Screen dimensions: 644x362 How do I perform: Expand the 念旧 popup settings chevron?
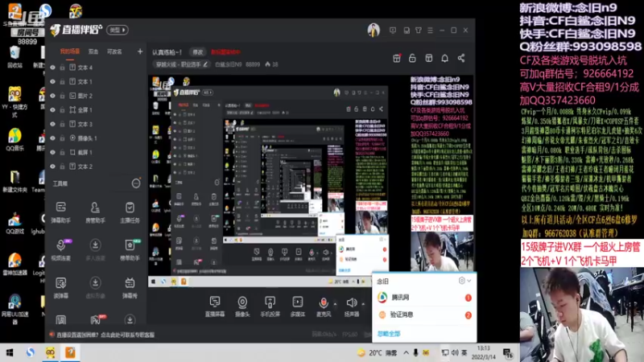469,281
